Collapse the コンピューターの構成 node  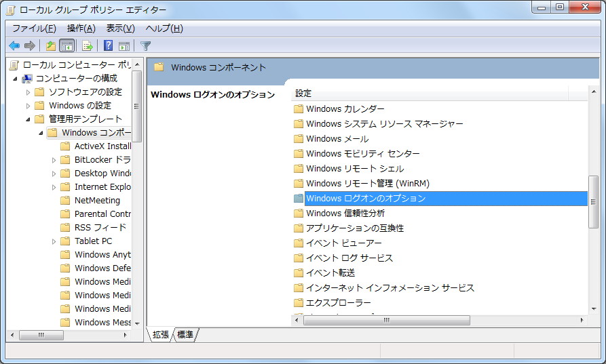coord(15,79)
